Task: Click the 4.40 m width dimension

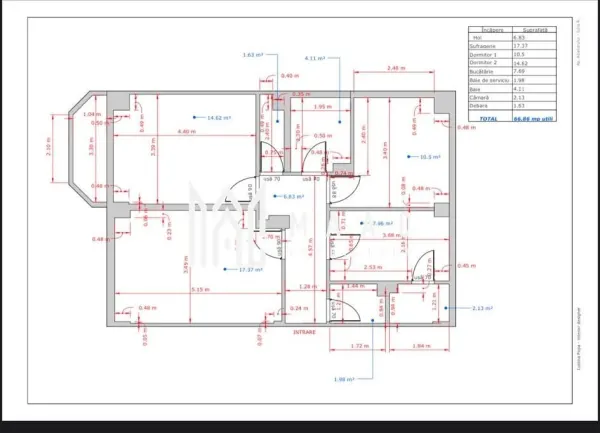Action: (187, 132)
